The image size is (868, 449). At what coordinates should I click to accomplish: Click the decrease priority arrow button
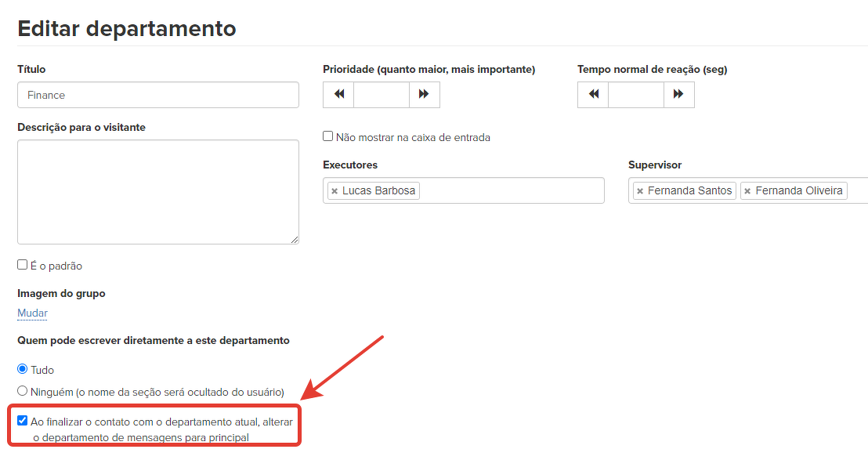click(338, 95)
